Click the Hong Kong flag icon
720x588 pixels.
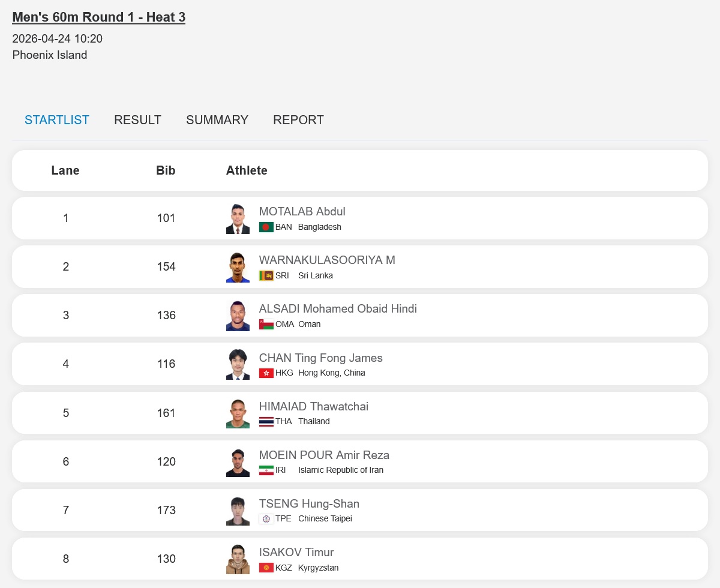(266, 373)
